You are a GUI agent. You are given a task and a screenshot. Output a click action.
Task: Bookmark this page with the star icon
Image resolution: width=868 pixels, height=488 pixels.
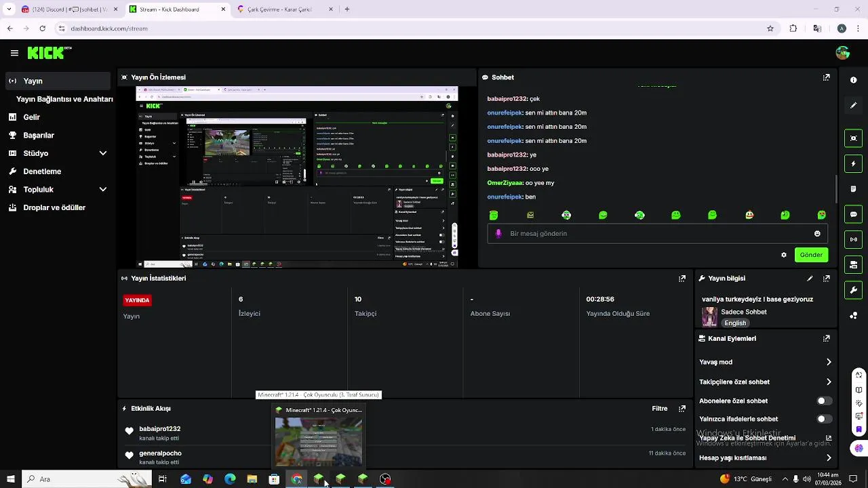(x=770, y=28)
